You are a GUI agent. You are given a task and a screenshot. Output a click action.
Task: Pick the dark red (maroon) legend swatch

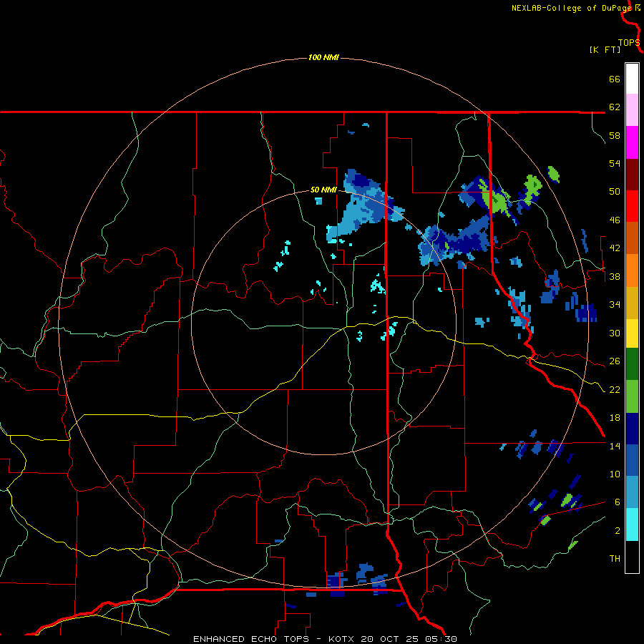632,175
